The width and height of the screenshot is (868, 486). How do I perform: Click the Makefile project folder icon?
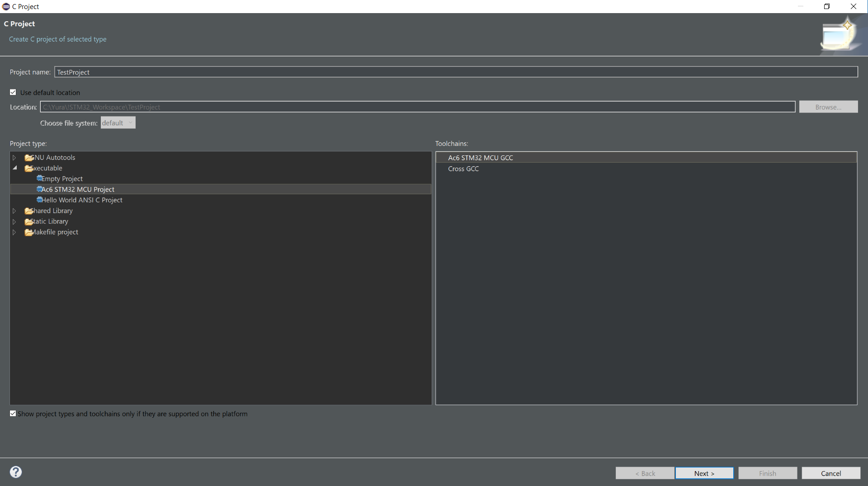(29, 233)
